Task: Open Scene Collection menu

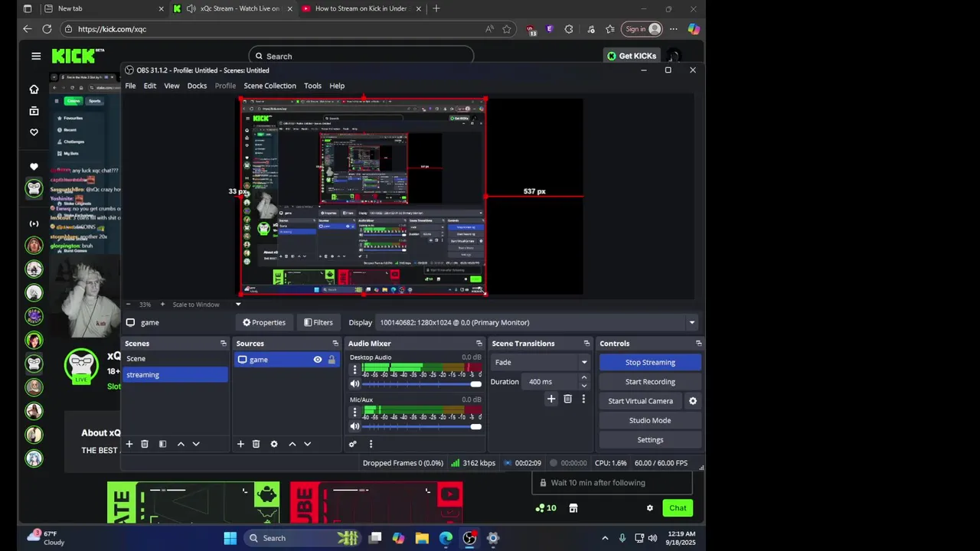Action: point(269,86)
